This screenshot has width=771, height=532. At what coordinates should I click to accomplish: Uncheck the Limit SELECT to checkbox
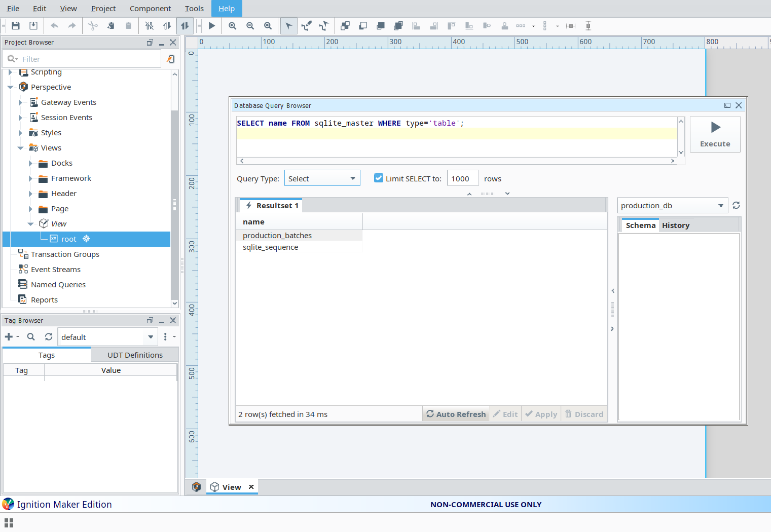click(379, 178)
